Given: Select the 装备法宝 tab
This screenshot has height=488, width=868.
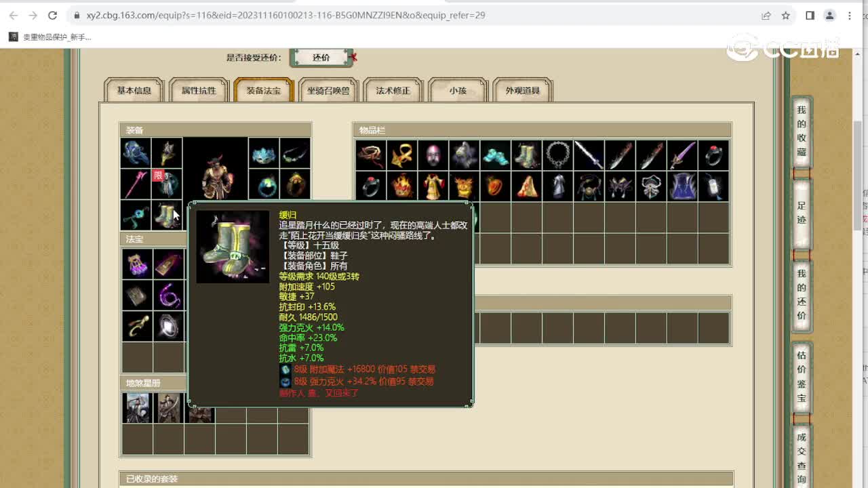Looking at the screenshot, I should pyautogui.click(x=263, y=90).
